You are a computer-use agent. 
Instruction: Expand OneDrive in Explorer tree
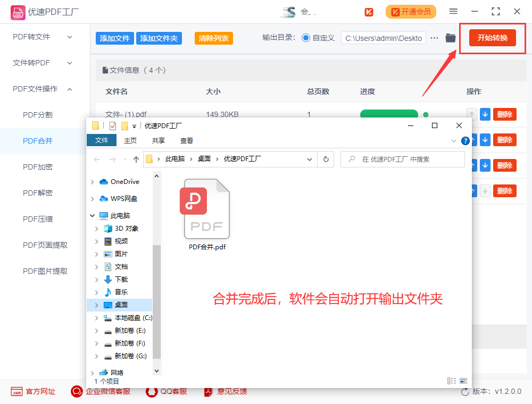(x=92, y=182)
